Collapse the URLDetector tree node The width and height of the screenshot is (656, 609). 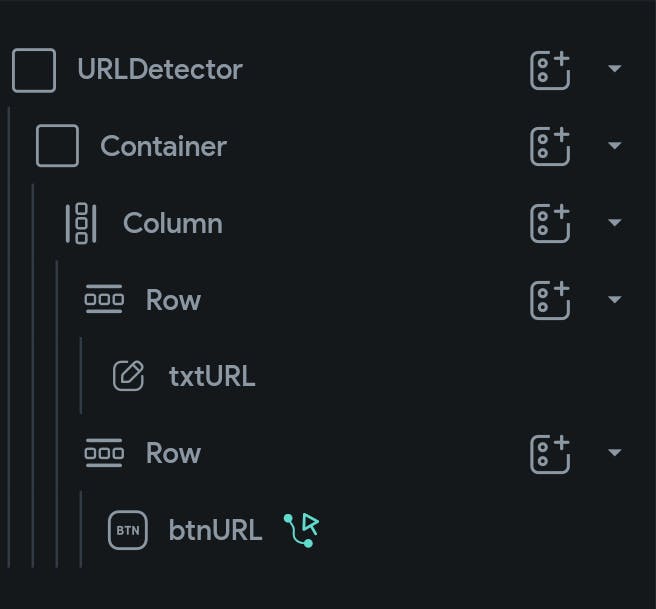(x=615, y=69)
